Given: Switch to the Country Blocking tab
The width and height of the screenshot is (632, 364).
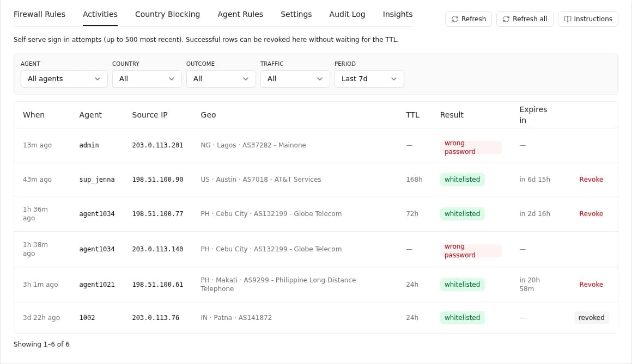Looking at the screenshot, I should coord(167,14).
